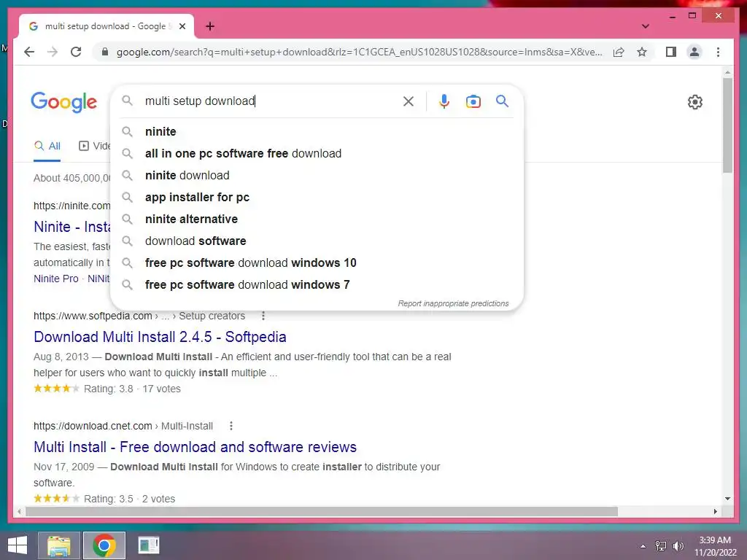This screenshot has height=560, width=747.
Task: Bookmark this page with the star
Action: [642, 52]
